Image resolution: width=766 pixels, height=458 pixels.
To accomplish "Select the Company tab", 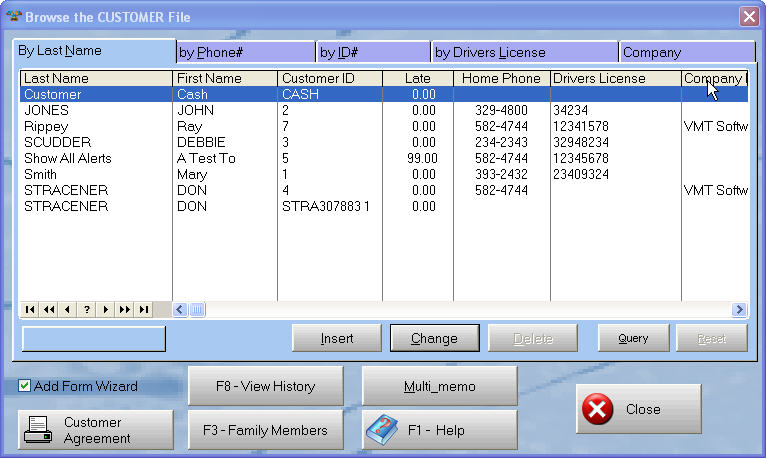I will pyautogui.click(x=686, y=52).
